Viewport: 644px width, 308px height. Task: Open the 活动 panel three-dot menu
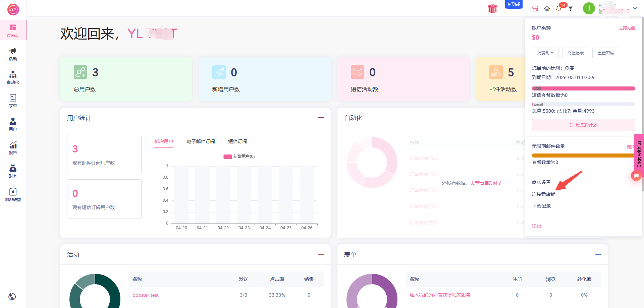321,254
